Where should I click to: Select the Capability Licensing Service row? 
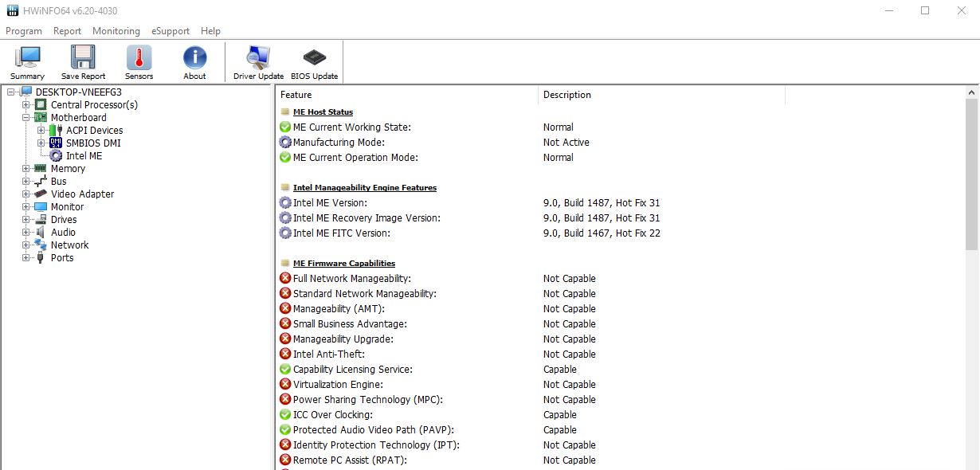coord(531,369)
